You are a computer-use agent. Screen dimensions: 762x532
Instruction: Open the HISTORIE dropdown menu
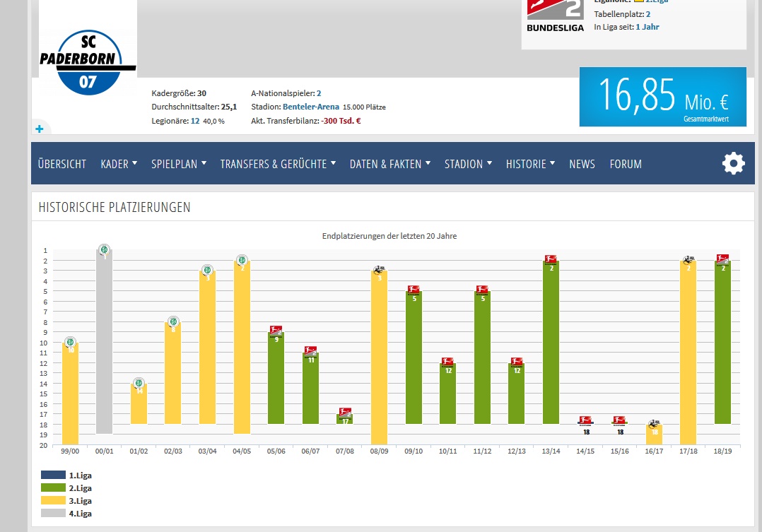[x=530, y=164]
